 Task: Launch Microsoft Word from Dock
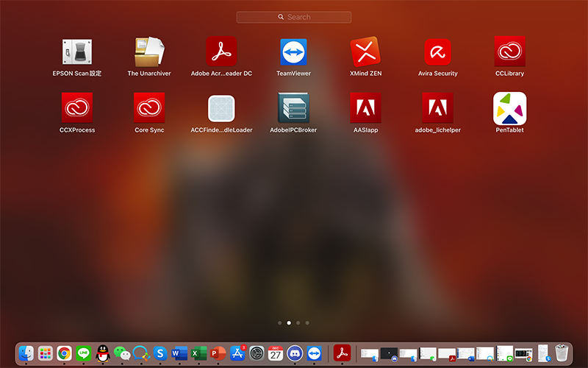179,353
